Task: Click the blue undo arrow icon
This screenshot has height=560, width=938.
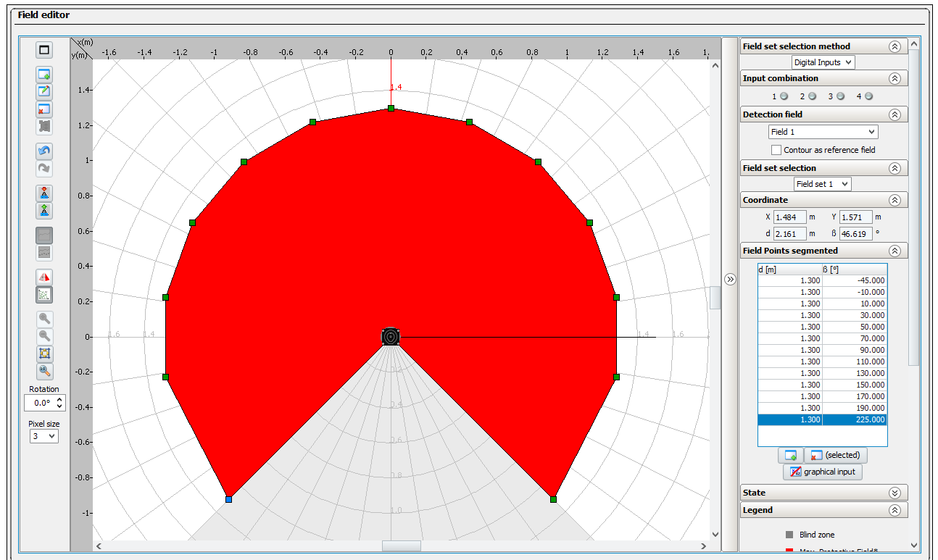Action: click(x=44, y=151)
